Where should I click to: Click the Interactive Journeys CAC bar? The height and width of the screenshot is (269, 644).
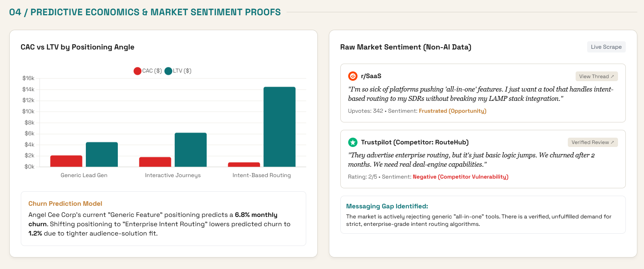tap(155, 162)
